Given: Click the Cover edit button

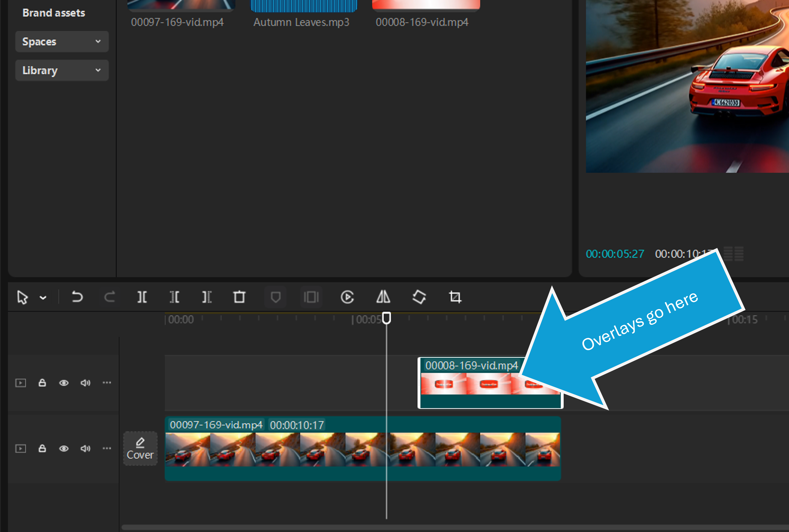Looking at the screenshot, I should pyautogui.click(x=140, y=449).
